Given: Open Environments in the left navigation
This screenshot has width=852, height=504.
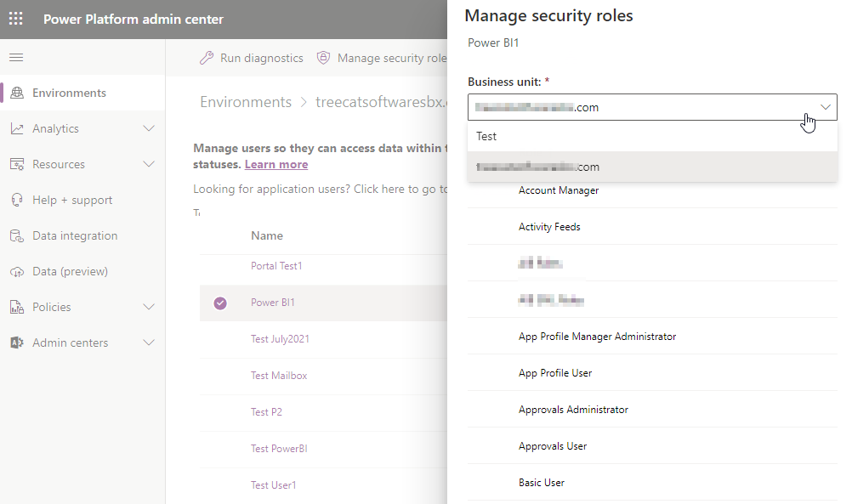Looking at the screenshot, I should (x=69, y=93).
